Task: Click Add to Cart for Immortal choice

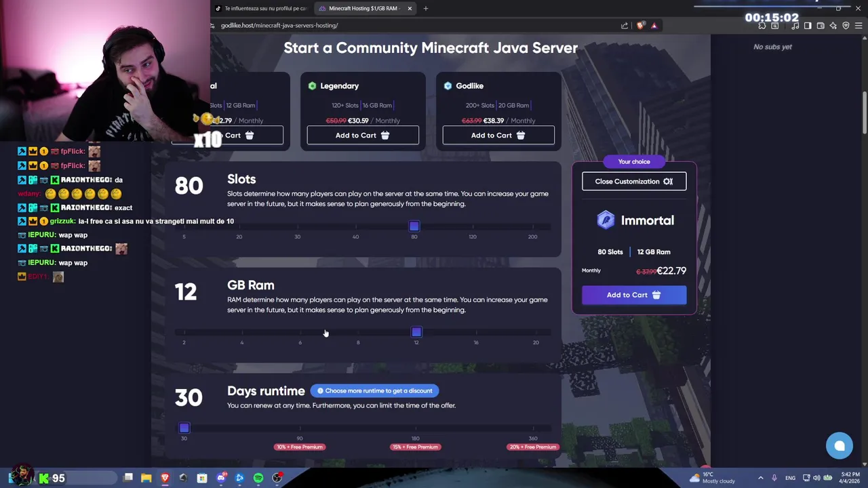Action: pyautogui.click(x=634, y=295)
